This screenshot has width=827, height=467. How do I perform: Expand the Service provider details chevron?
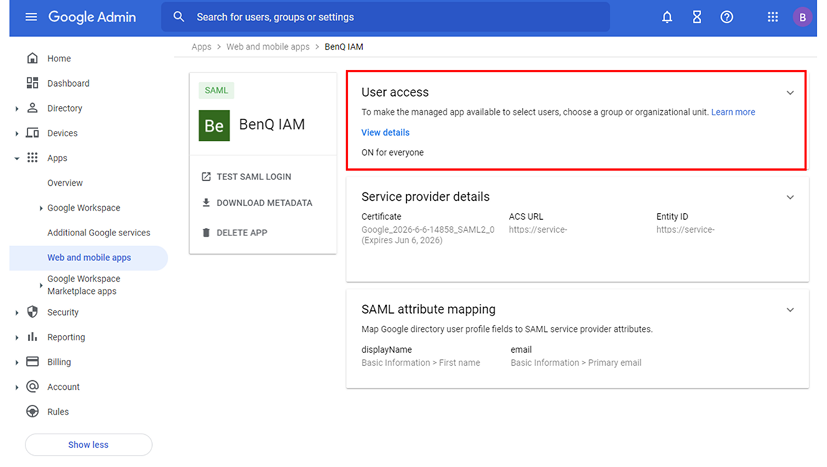coord(790,197)
